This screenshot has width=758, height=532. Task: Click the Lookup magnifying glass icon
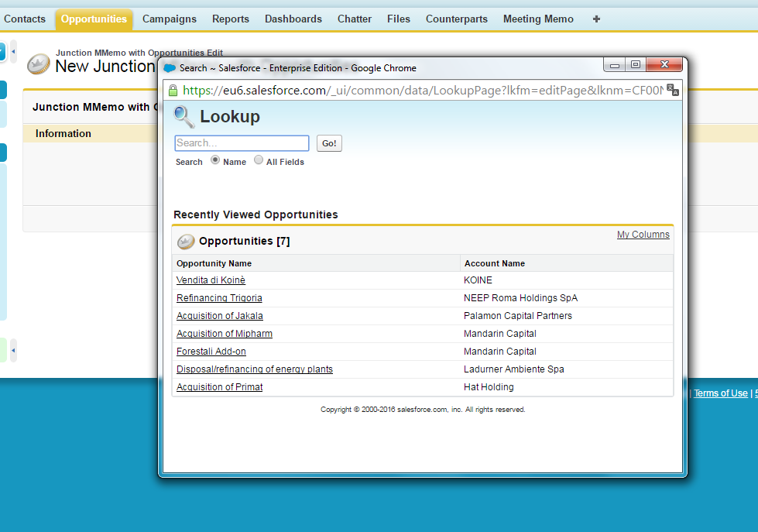[184, 117]
